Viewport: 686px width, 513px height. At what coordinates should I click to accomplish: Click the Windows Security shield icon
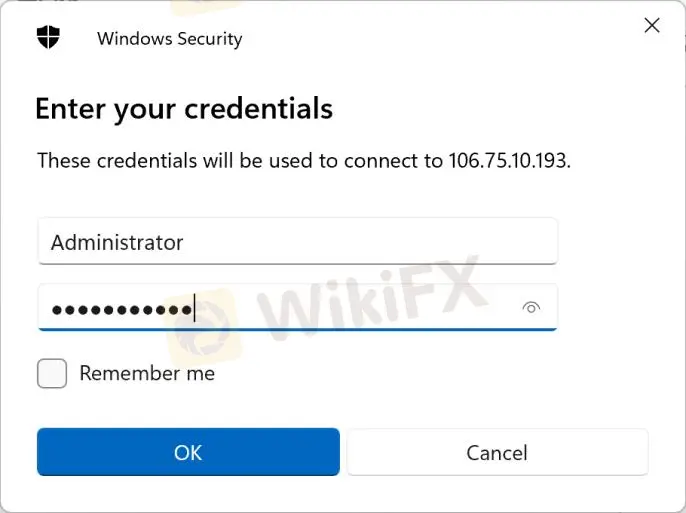tap(48, 37)
